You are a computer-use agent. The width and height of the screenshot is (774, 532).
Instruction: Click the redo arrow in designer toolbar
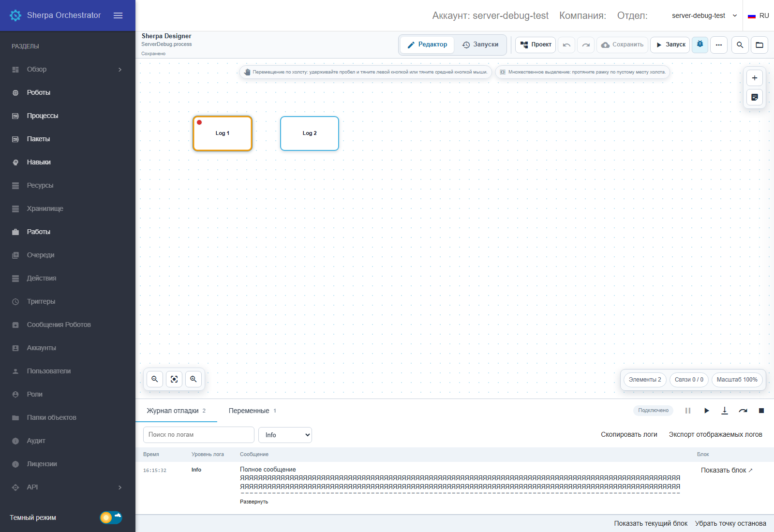(x=586, y=45)
